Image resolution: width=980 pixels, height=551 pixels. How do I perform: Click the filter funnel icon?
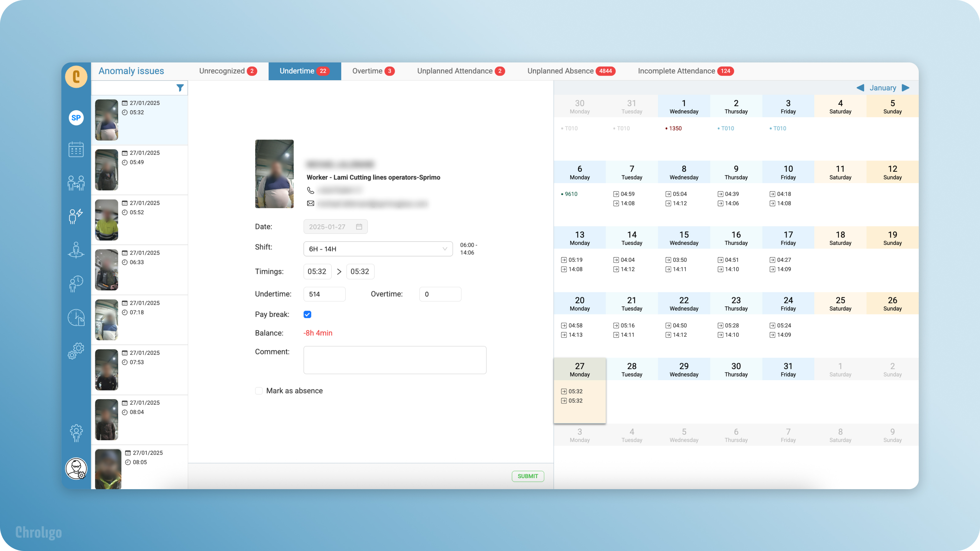[x=180, y=88]
